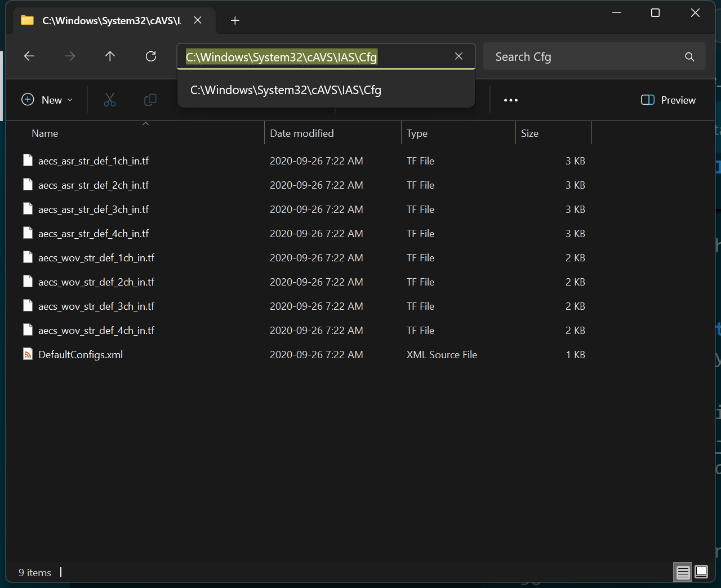721x588 pixels.
Task: Select the address bar path text
Action: tap(282, 57)
